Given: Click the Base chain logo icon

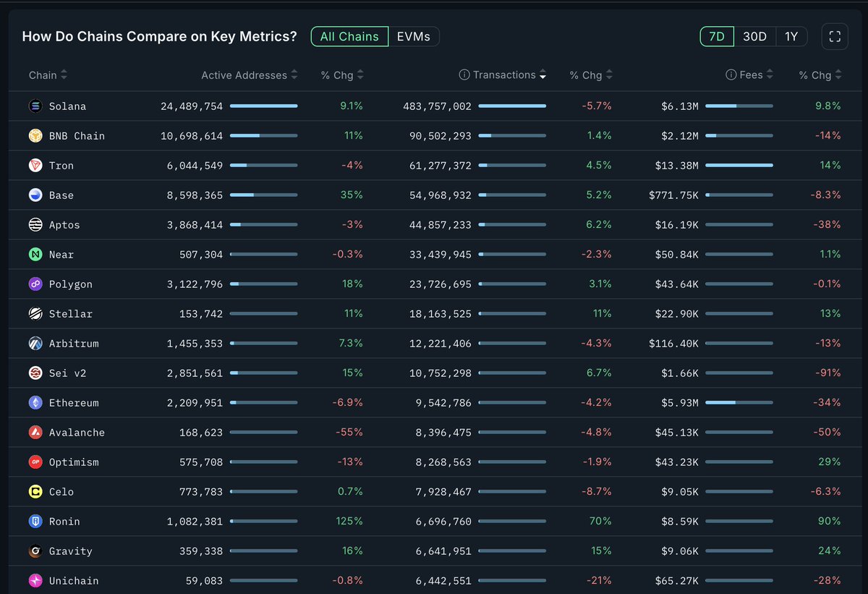Looking at the screenshot, I should tap(35, 195).
